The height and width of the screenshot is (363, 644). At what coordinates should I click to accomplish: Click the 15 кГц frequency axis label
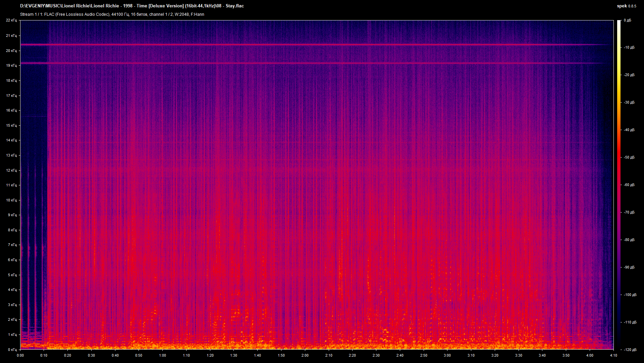coord(11,125)
